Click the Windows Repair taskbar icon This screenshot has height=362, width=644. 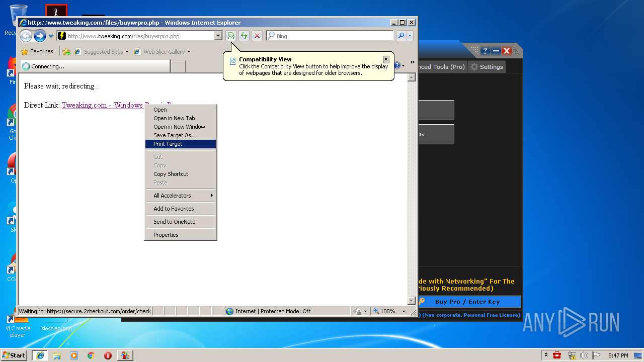tap(125, 355)
